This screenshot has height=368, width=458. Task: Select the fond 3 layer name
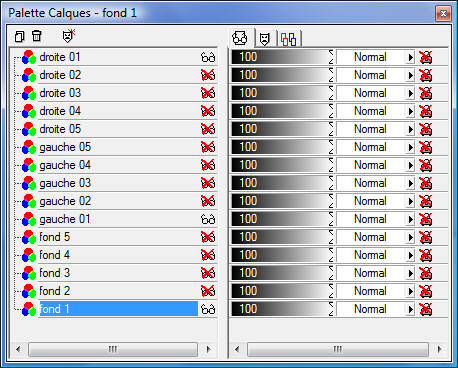pos(55,273)
